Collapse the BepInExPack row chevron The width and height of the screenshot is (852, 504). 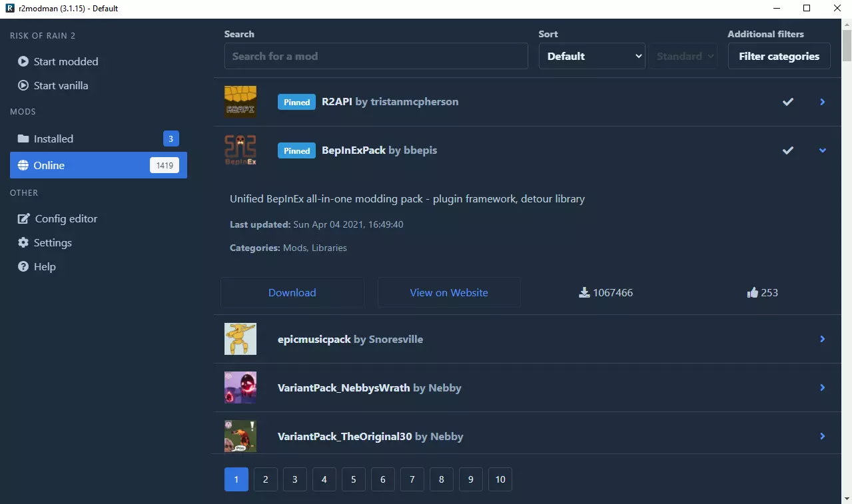[823, 150]
